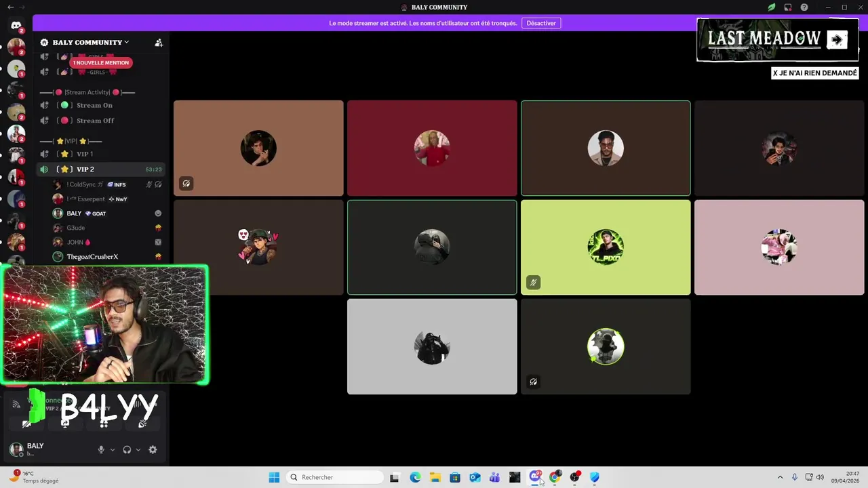This screenshot has width=868, height=488.
Task: Click emoji status icon beside BALY
Action: point(158,213)
